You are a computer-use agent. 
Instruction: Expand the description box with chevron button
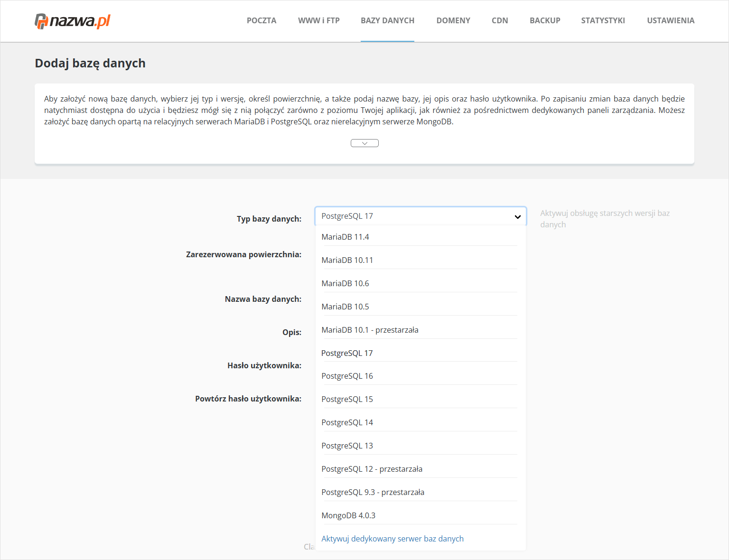click(364, 143)
